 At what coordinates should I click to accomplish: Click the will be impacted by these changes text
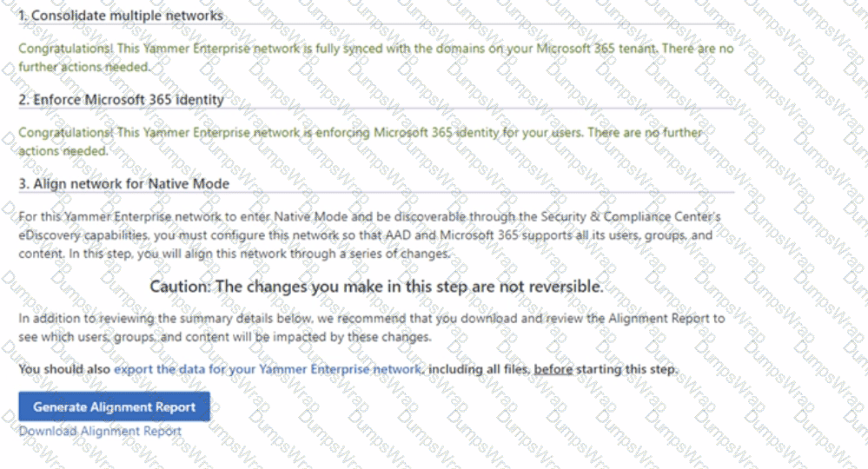point(346,337)
